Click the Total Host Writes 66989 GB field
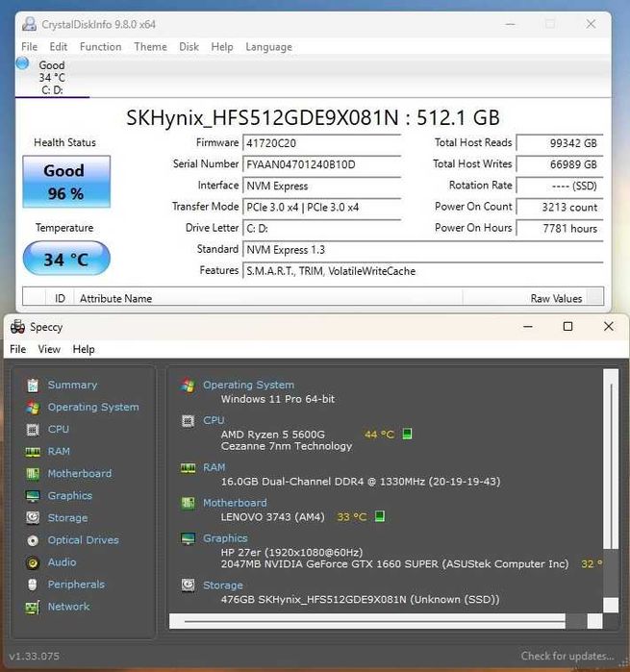This screenshot has width=630, height=672. click(x=559, y=164)
